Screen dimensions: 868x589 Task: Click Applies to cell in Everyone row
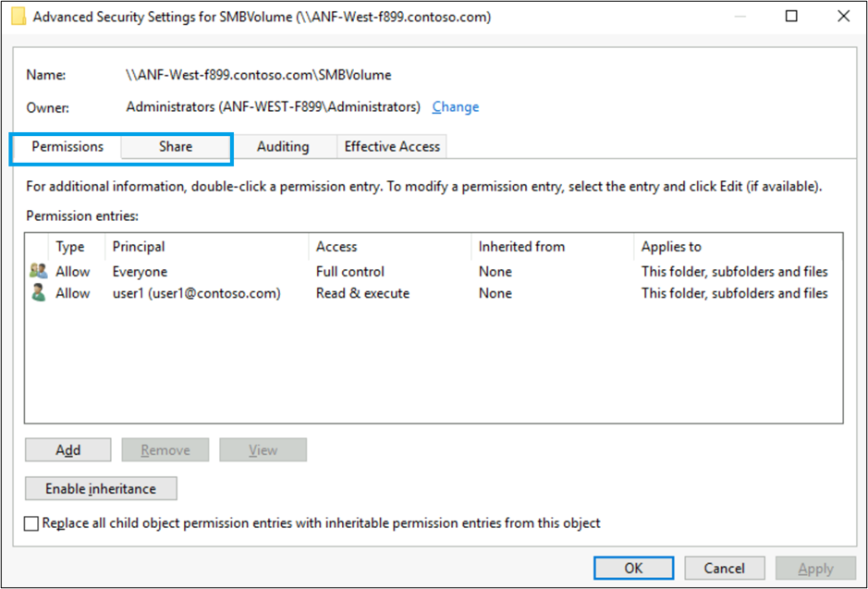pyautogui.click(x=735, y=272)
